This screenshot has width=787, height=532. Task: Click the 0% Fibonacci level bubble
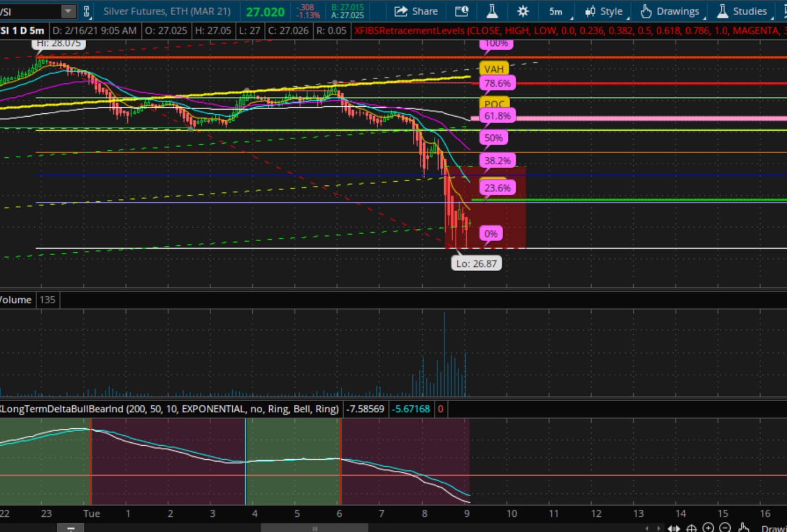(491, 234)
